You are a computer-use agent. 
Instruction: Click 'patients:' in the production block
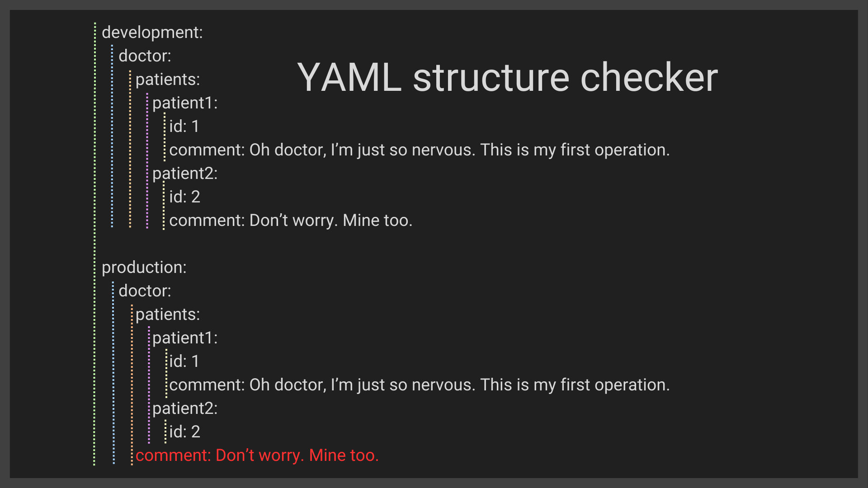167,314
